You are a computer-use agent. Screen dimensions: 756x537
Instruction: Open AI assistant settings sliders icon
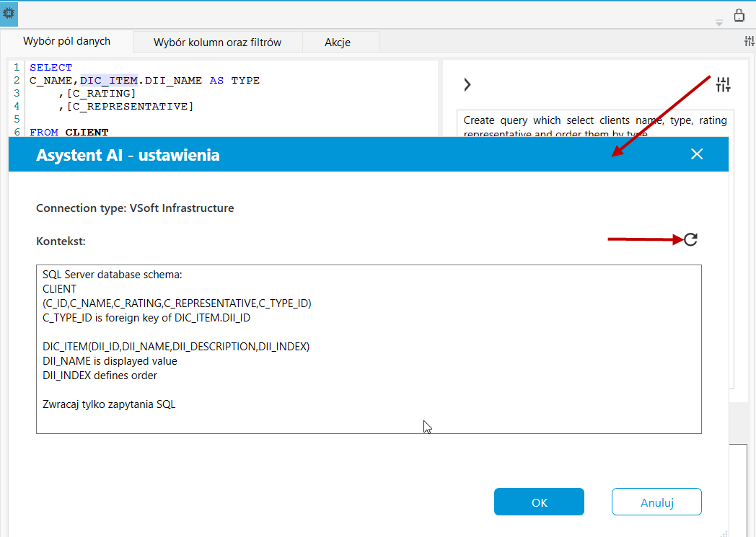[723, 85]
